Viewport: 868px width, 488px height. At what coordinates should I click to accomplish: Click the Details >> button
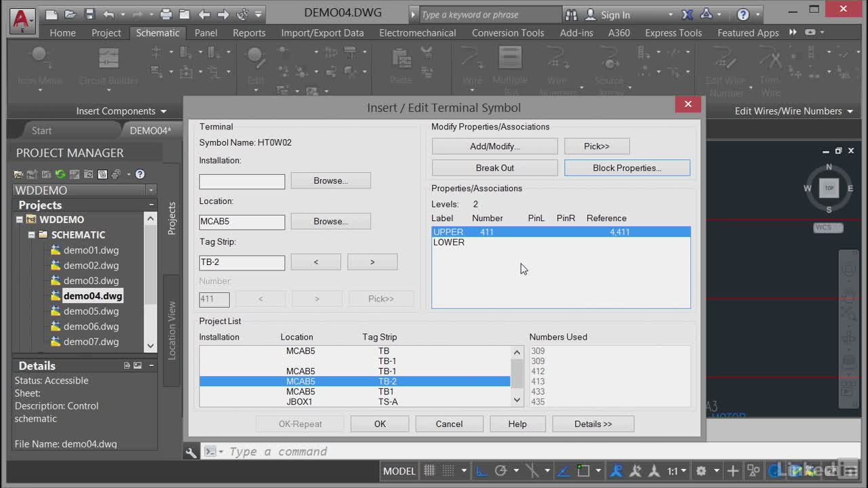(x=593, y=424)
